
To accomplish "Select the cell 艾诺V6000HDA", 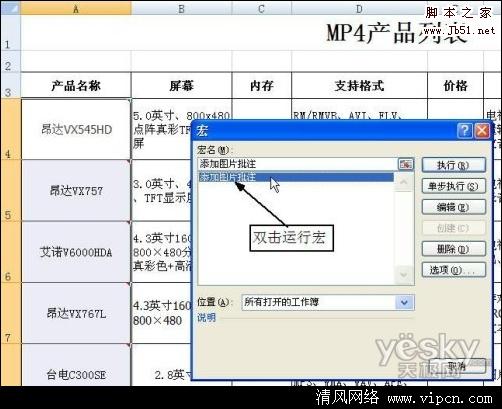I will (76, 252).
